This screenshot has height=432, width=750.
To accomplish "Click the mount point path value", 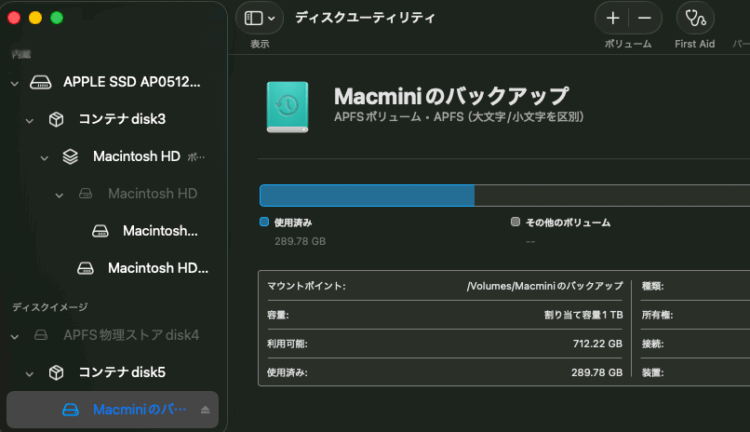I will (x=545, y=286).
